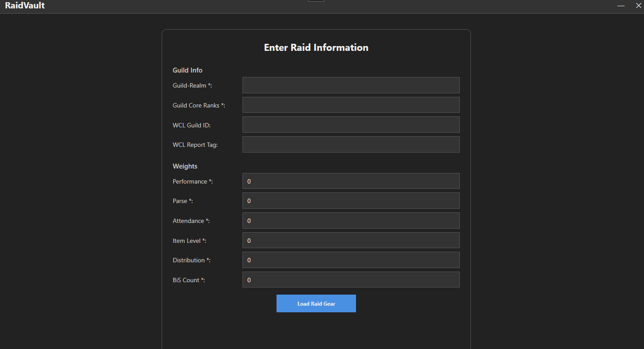This screenshot has width=644, height=349.
Task: Minimize the RaidVault window
Action: 621,6
